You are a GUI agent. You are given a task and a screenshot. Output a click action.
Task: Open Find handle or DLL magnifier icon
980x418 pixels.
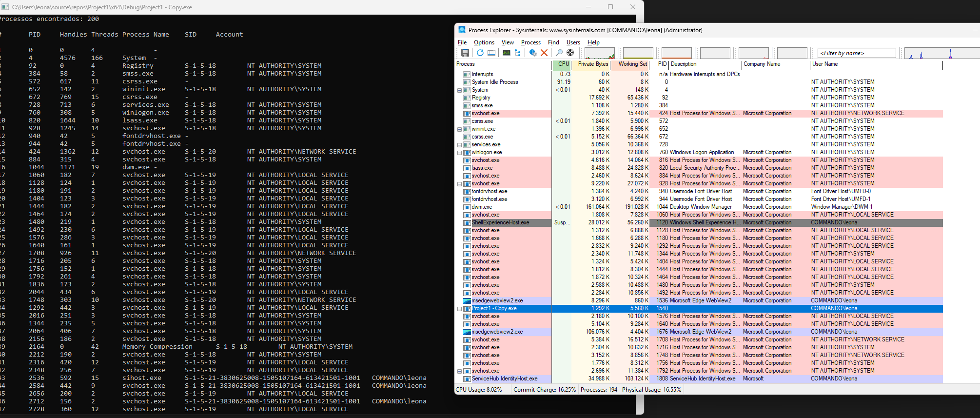(x=559, y=53)
